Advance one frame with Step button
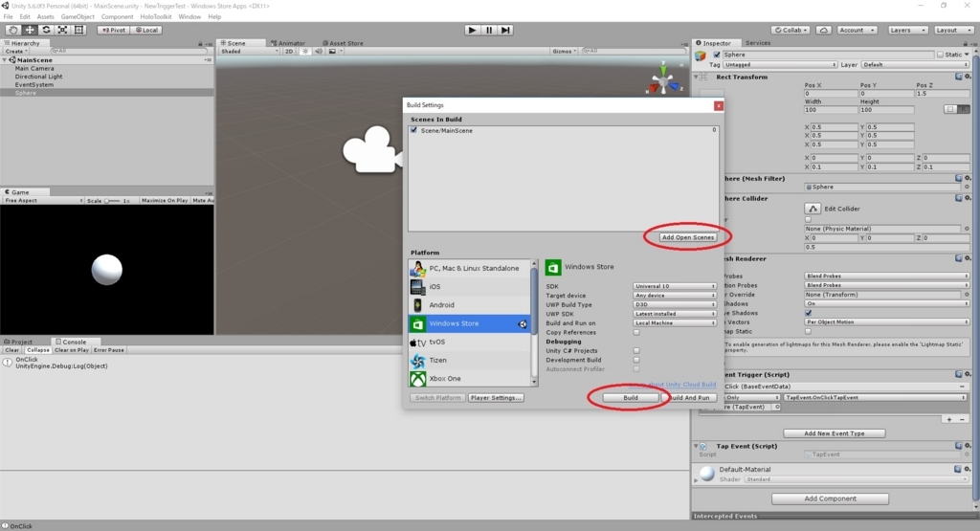Screen dimensions: 980x531 (505, 30)
